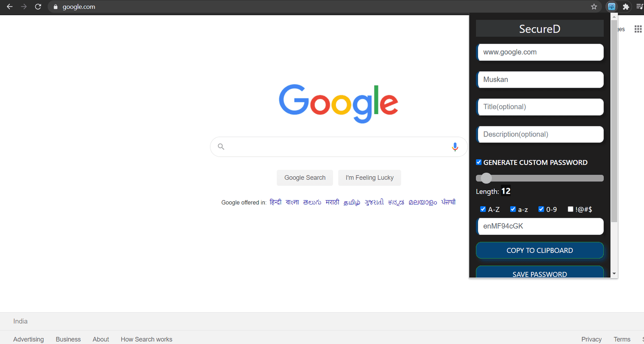Click the password length slider handle
Screen dimensions: 644x344
click(x=486, y=178)
